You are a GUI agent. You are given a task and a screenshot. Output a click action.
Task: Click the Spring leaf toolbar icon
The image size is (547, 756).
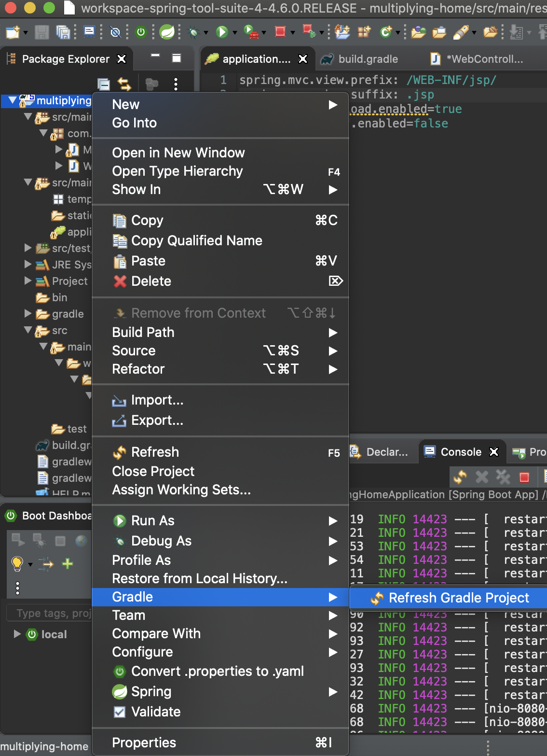tap(167, 32)
